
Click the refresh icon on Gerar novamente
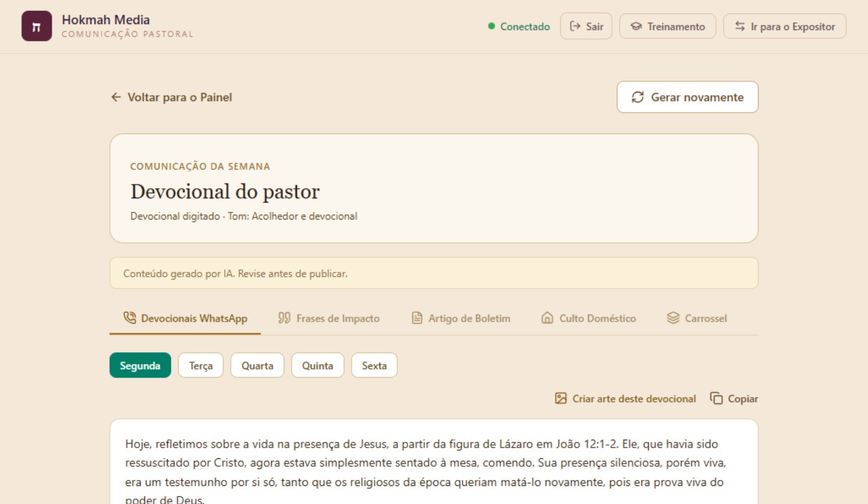638,97
